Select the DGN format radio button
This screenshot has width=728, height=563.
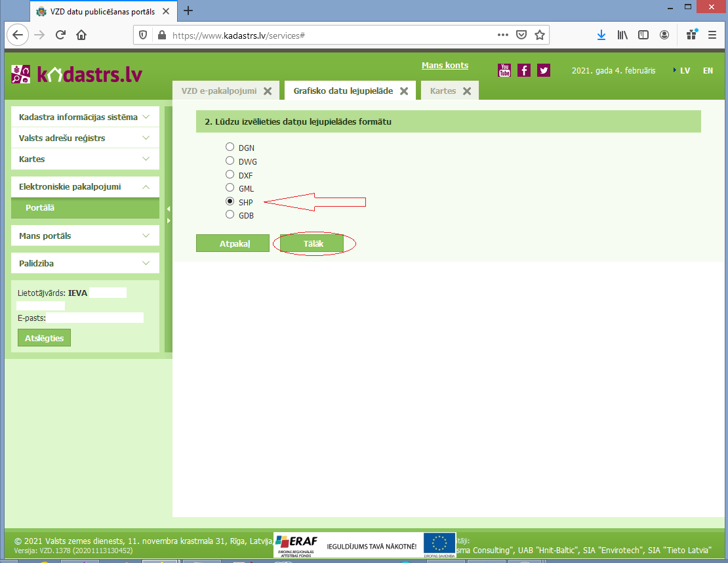230,147
